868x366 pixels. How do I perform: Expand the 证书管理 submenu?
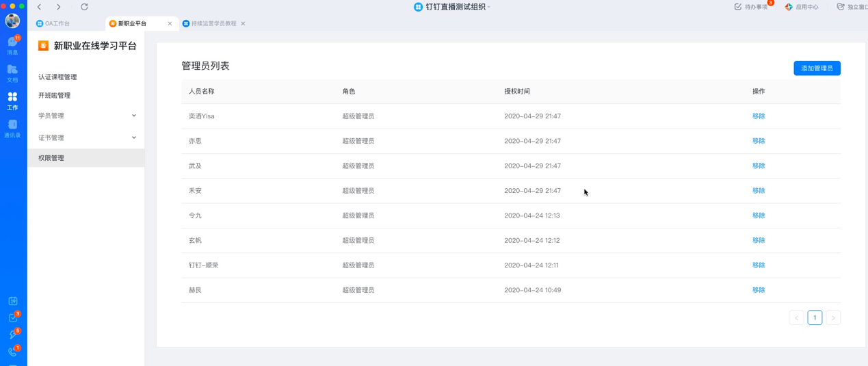[x=86, y=138]
